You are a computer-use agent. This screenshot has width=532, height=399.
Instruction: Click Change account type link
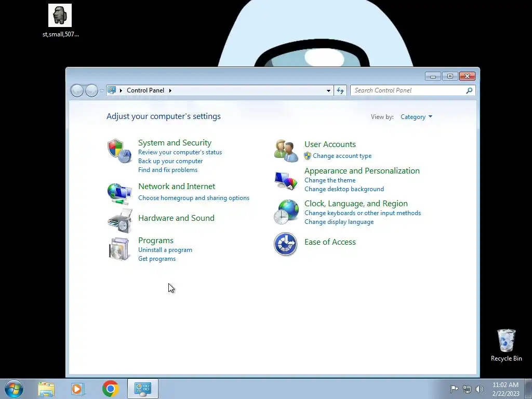[x=342, y=156]
